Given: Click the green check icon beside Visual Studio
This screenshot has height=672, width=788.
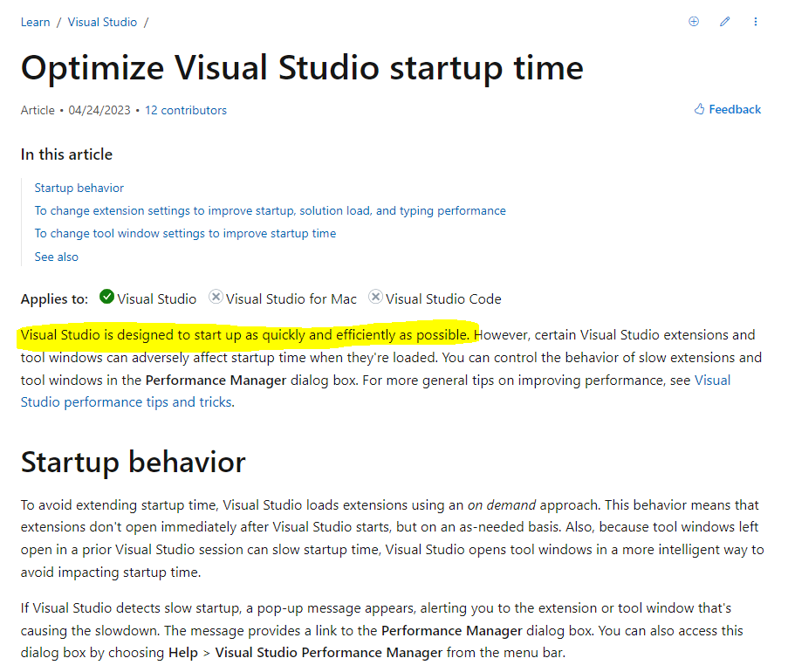Looking at the screenshot, I should coord(106,297).
